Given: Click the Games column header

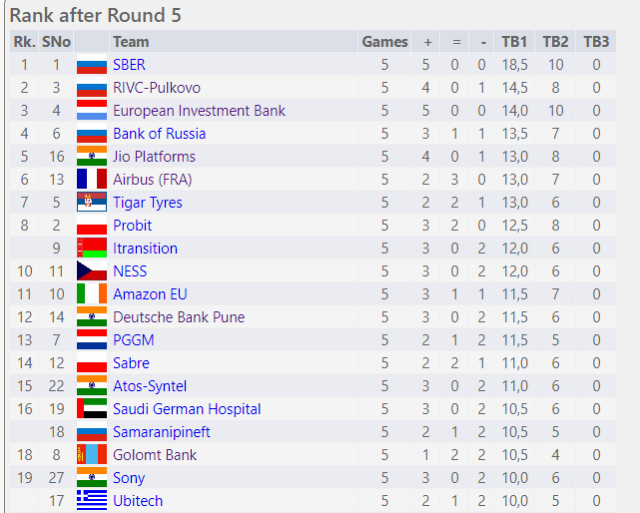Looking at the screenshot, I should [384, 42].
